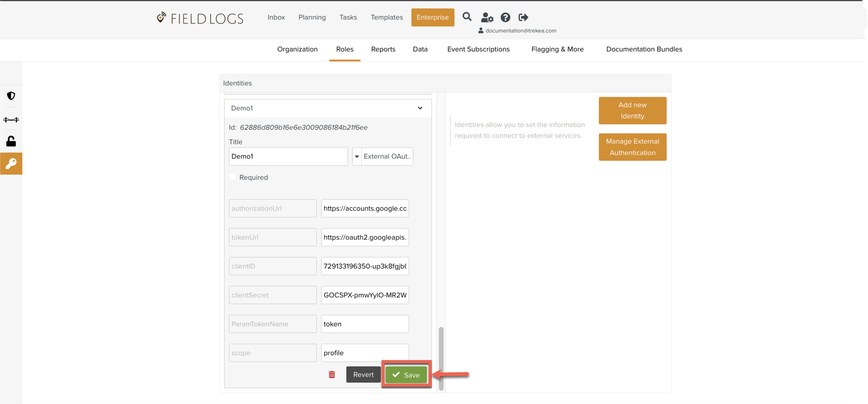Open user settings icon in header
This screenshot has height=404, width=868.
coord(487,17)
